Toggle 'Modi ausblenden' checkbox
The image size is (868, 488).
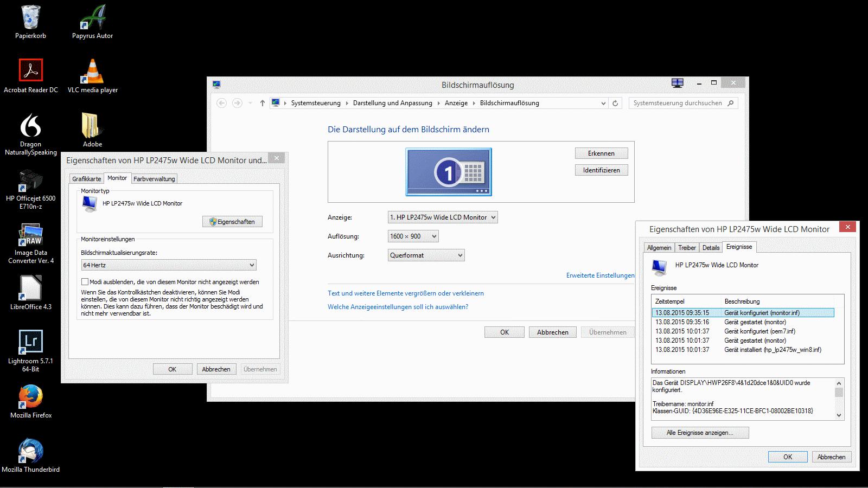click(85, 282)
